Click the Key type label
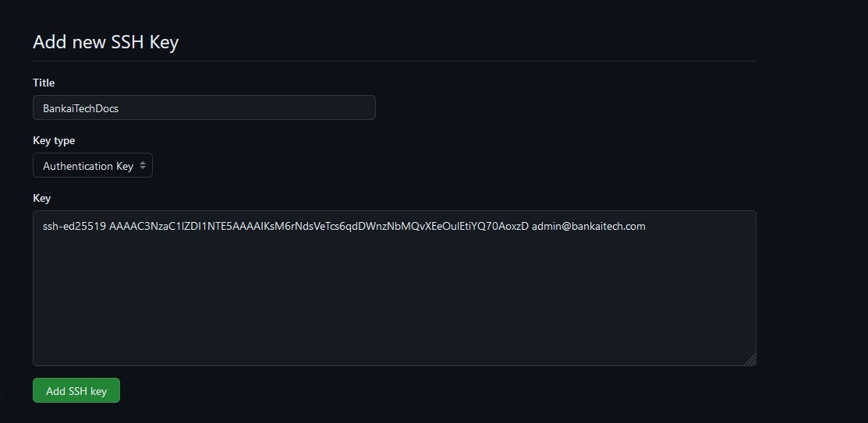The image size is (868, 423). point(54,140)
